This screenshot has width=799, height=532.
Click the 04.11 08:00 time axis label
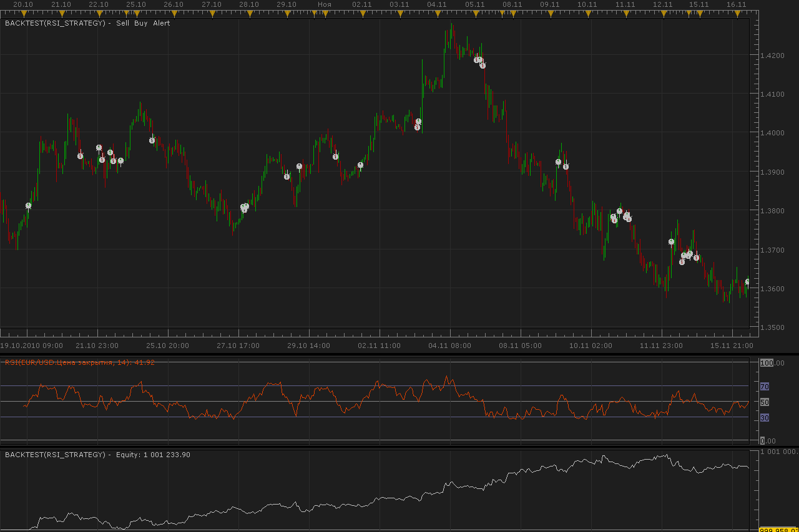450,345
